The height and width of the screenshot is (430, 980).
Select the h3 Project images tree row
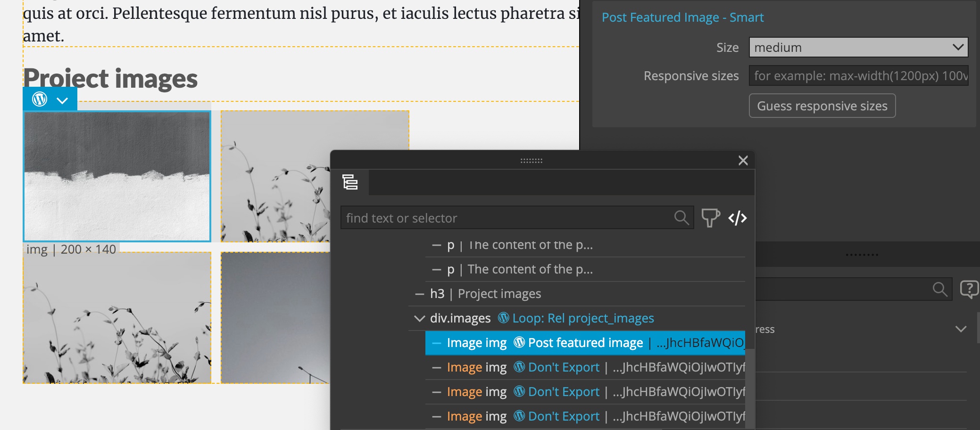[x=577, y=294]
